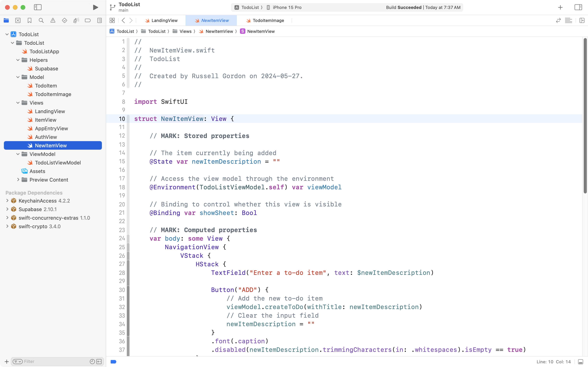Viewport: 588px width, 367px height.
Task: Open the Find navigator magnifying glass
Action: click(41, 20)
